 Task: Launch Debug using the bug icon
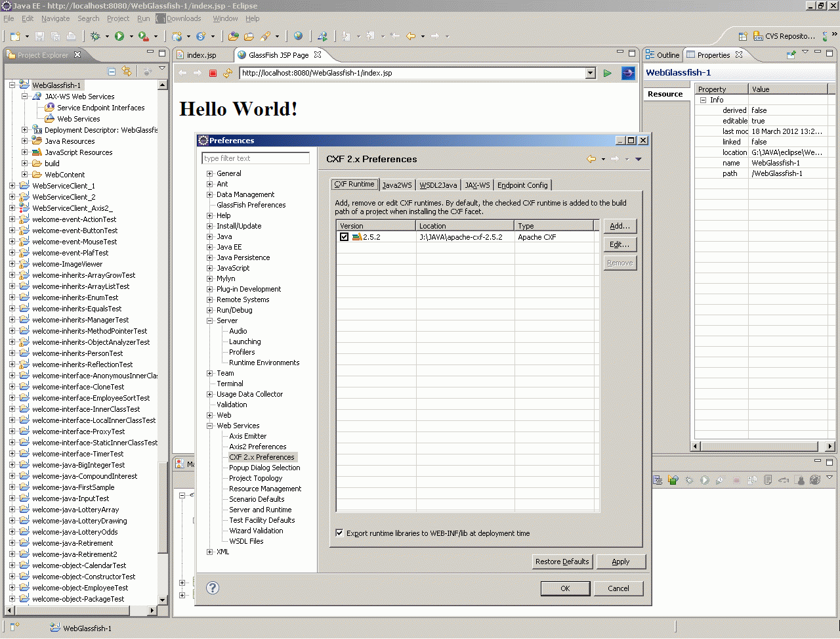pos(95,36)
